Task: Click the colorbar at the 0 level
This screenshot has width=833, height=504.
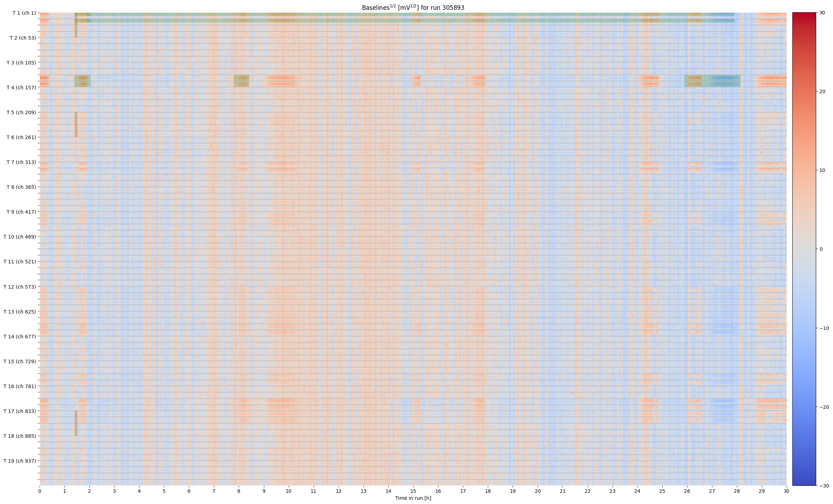Action: click(804, 249)
